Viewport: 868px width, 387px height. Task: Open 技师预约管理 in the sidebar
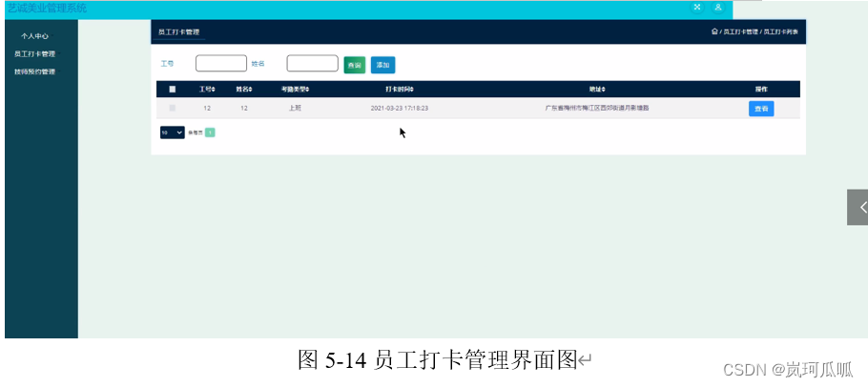click(x=35, y=71)
